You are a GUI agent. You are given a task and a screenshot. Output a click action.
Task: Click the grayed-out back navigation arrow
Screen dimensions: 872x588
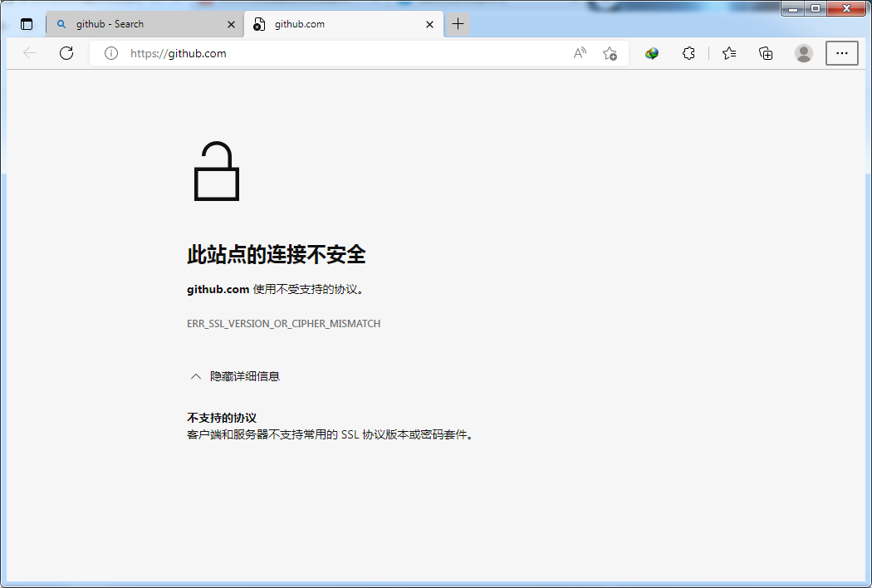(x=30, y=52)
